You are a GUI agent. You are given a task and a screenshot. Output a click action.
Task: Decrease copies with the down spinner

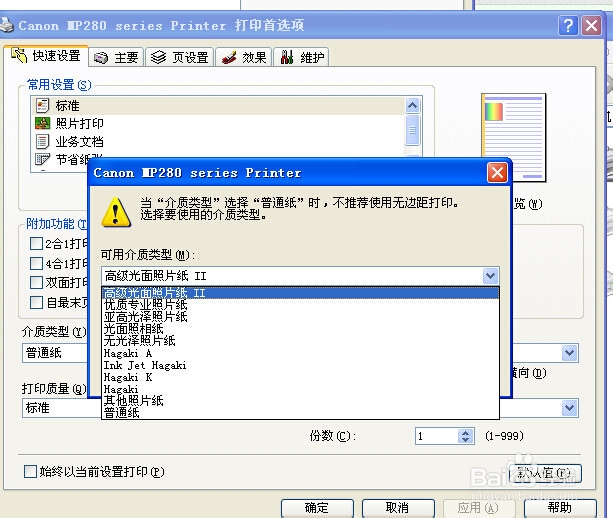465,440
